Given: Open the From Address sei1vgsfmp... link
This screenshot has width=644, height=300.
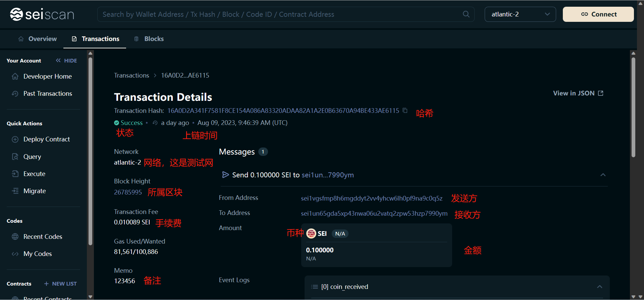Looking at the screenshot, I should [x=372, y=198].
